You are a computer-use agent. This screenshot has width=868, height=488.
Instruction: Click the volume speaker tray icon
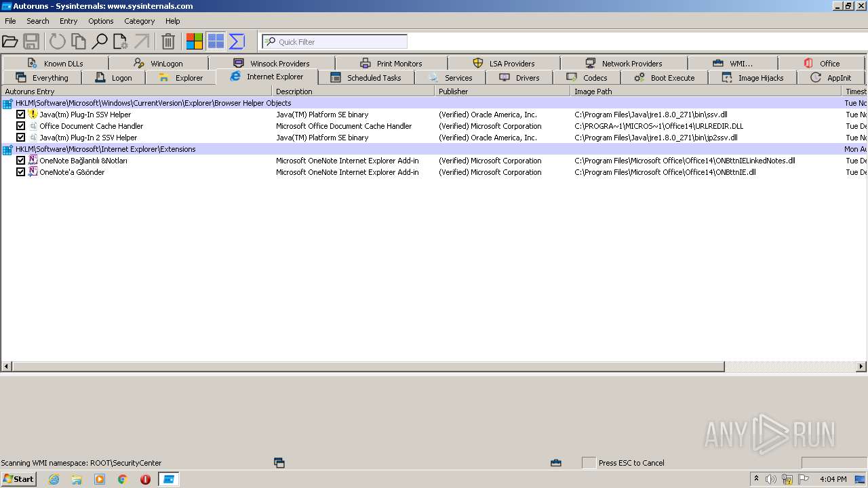pos(770,479)
